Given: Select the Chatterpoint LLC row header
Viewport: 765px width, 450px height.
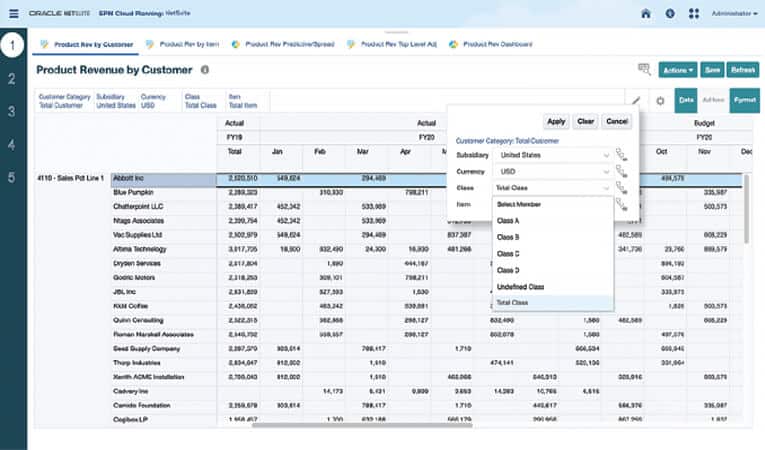Looking at the screenshot, I should 163,207.
